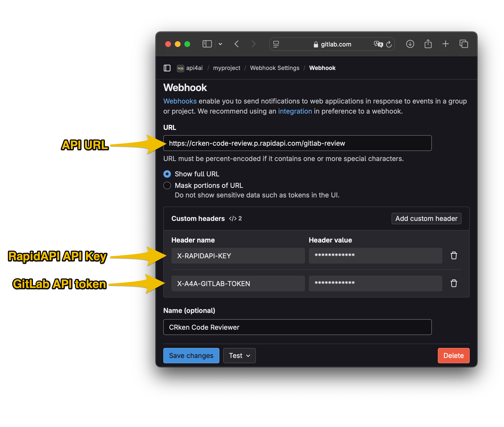The height and width of the screenshot is (427, 504).
Task: Click X-RAPIDAPI-KEY header name field
Action: coord(238,256)
